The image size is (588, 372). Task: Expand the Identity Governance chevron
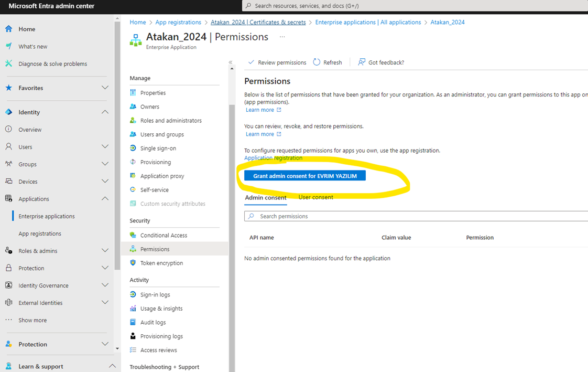tap(105, 285)
